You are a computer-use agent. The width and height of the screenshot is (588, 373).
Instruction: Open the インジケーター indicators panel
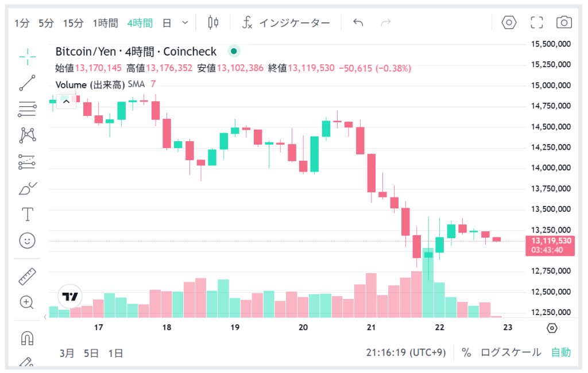pyautogui.click(x=287, y=23)
